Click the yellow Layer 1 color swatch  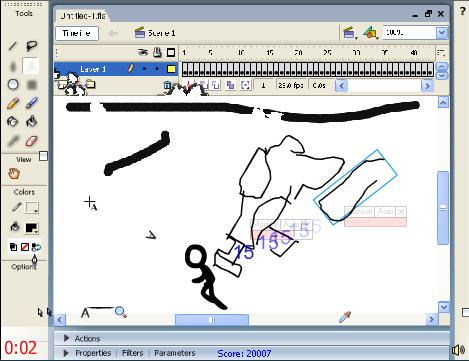tap(171, 69)
